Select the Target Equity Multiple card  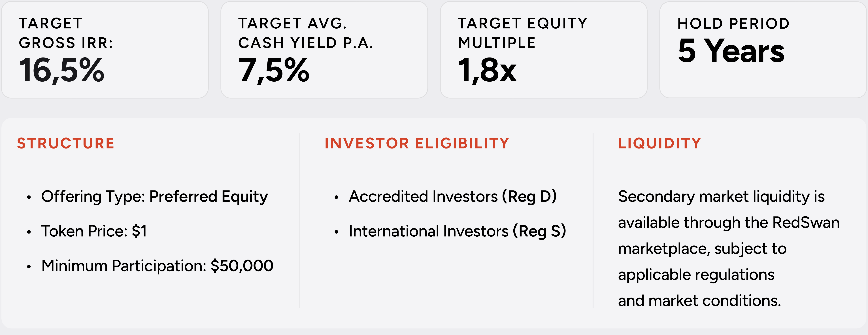[x=544, y=50]
